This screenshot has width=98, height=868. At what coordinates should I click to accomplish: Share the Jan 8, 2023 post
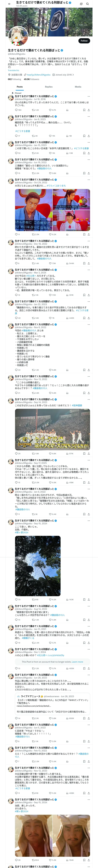[x=89, y=136]
